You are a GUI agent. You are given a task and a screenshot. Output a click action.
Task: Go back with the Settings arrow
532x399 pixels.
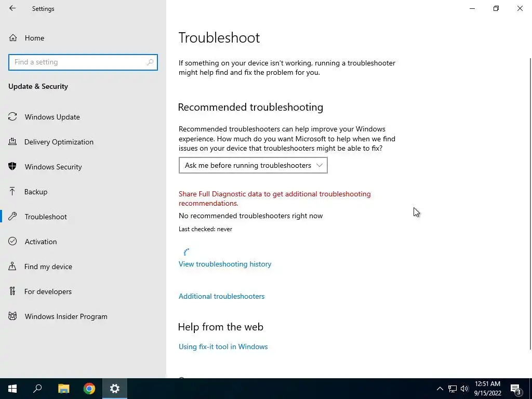(12, 8)
